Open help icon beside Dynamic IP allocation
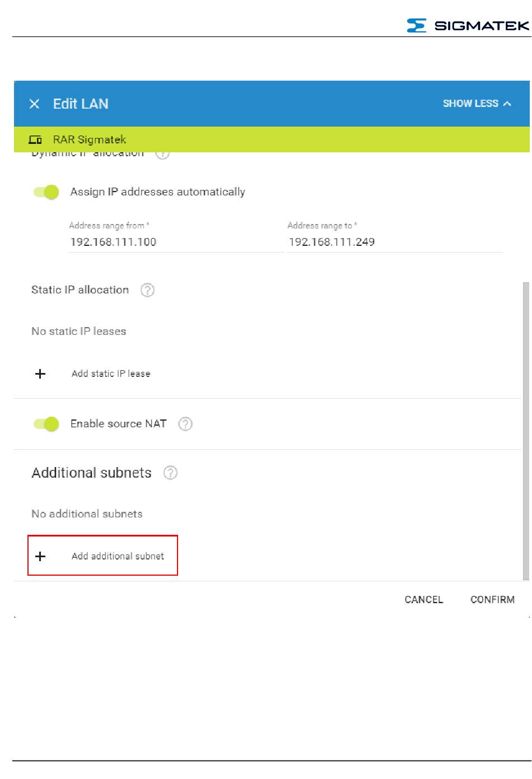 pyautogui.click(x=162, y=155)
